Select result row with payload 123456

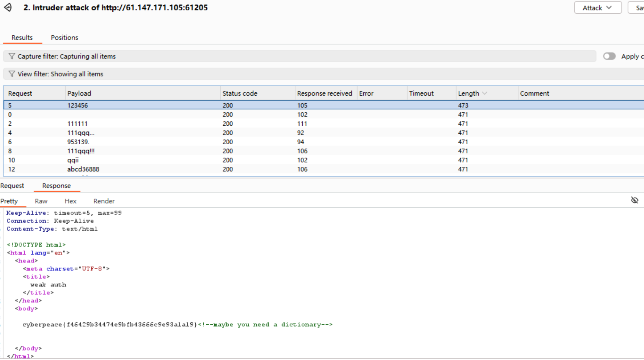pos(324,105)
